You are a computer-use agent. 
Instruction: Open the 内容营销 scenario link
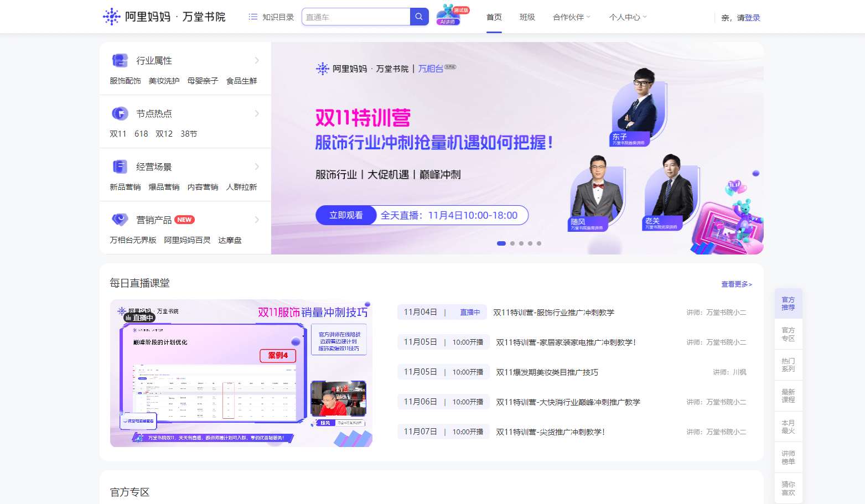coord(203,187)
